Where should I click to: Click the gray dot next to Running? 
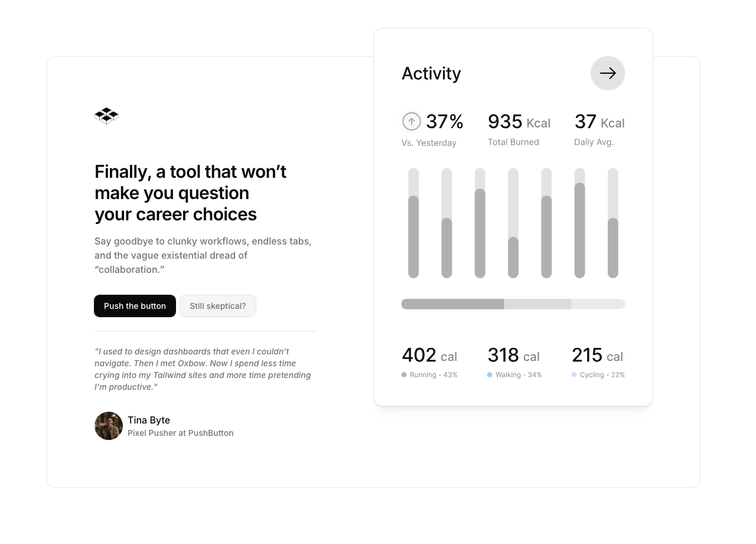pos(404,374)
